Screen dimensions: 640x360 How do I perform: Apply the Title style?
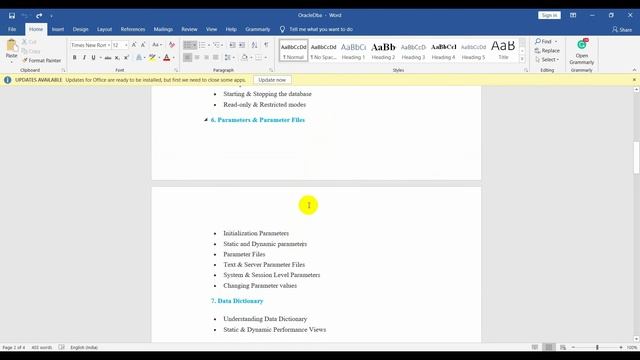(503, 51)
